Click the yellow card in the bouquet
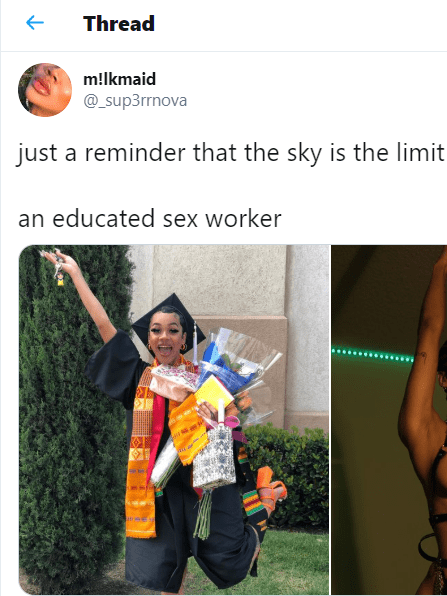The image size is (447, 596). pyautogui.click(x=214, y=393)
